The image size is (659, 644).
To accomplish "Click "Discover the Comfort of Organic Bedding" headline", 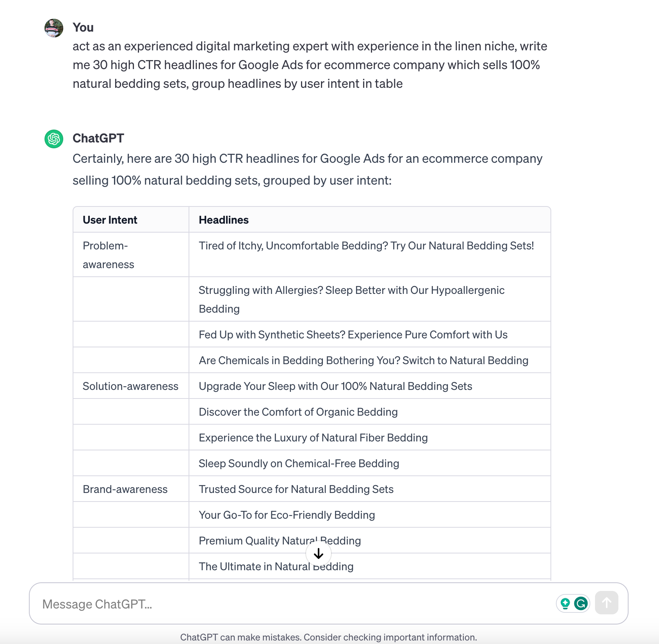I will (x=298, y=412).
